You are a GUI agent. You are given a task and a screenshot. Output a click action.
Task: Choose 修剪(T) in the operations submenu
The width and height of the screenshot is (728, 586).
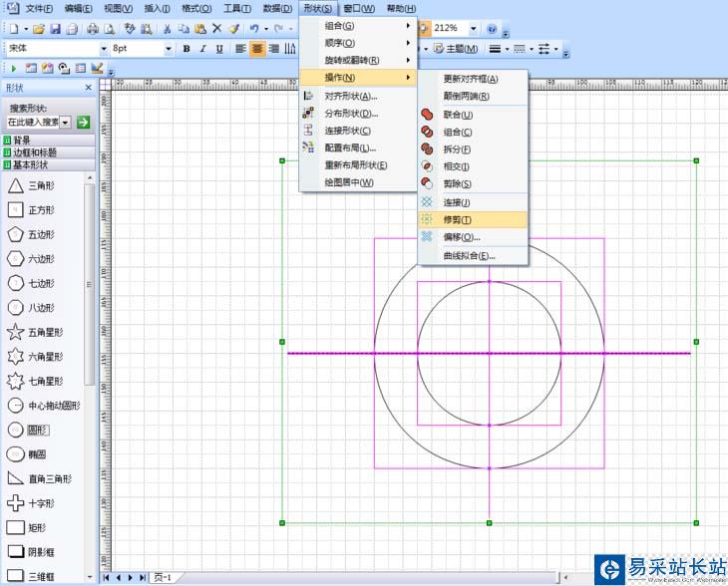coord(458,219)
